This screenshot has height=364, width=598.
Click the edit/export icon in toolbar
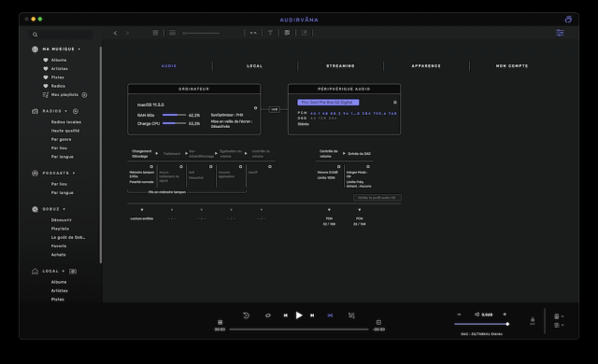(304, 33)
